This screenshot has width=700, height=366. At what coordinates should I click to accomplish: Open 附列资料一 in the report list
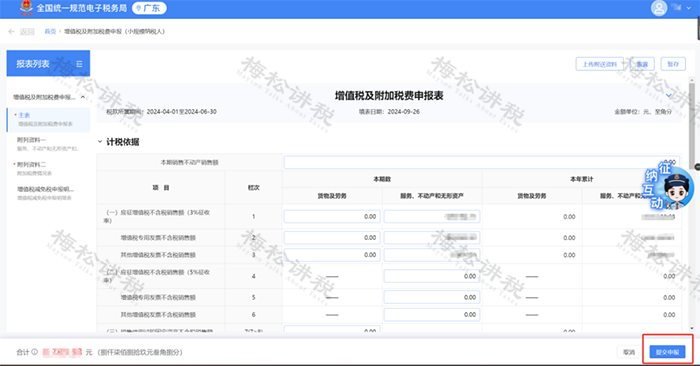tap(48, 144)
